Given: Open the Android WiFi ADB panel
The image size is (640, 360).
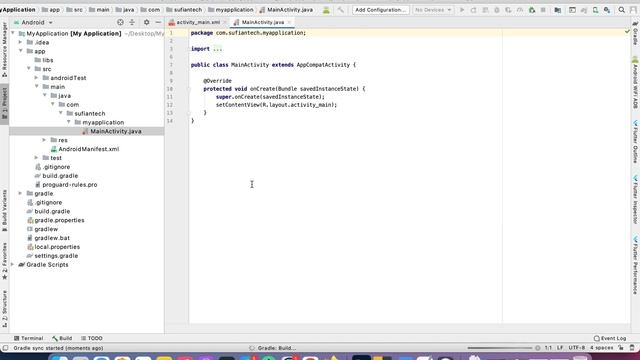Looking at the screenshot, I should (636, 83).
